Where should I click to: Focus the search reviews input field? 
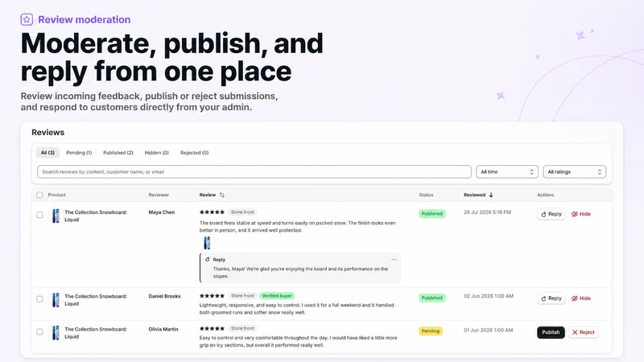254,171
